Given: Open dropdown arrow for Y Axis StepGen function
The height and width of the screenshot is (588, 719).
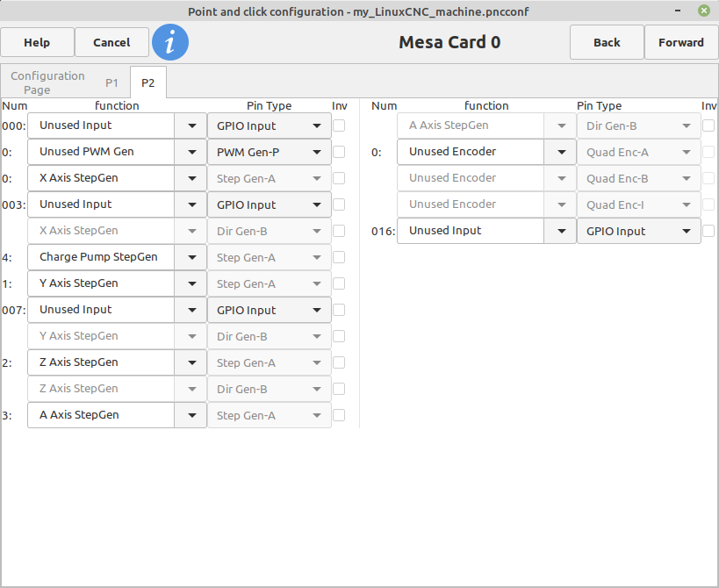Looking at the screenshot, I should [192, 283].
